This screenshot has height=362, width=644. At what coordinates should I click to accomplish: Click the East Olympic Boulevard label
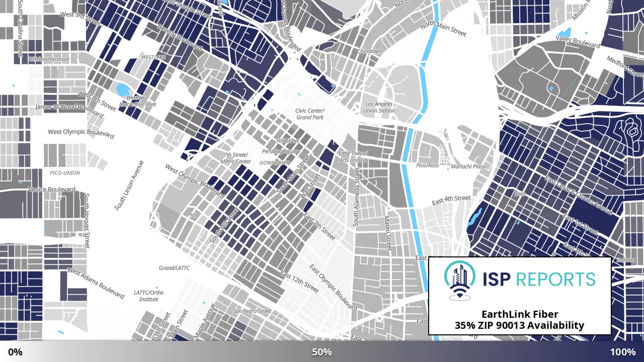pos(333,287)
